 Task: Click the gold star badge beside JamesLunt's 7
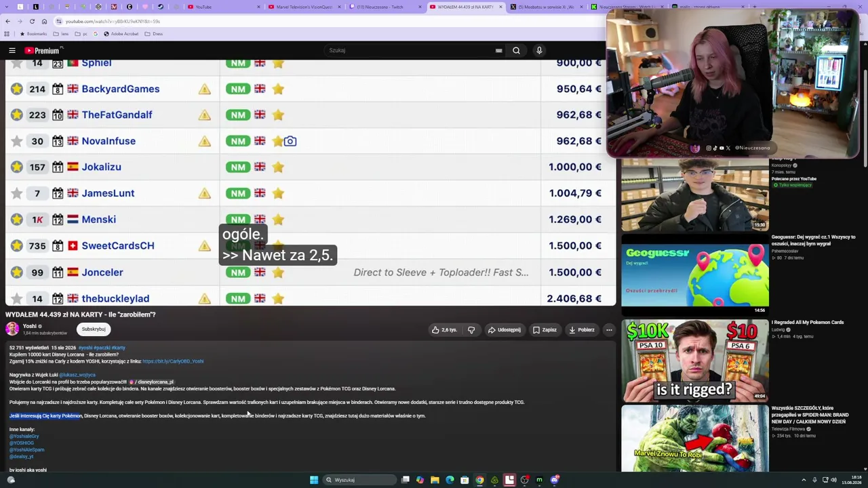[17, 193]
